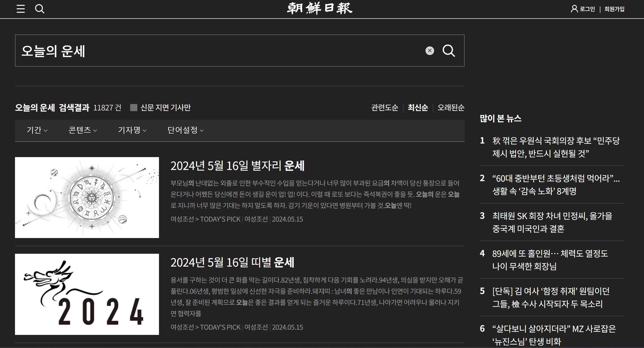Open the zodiac wheel article thumbnail
This screenshot has height=348, width=644.
(87, 197)
